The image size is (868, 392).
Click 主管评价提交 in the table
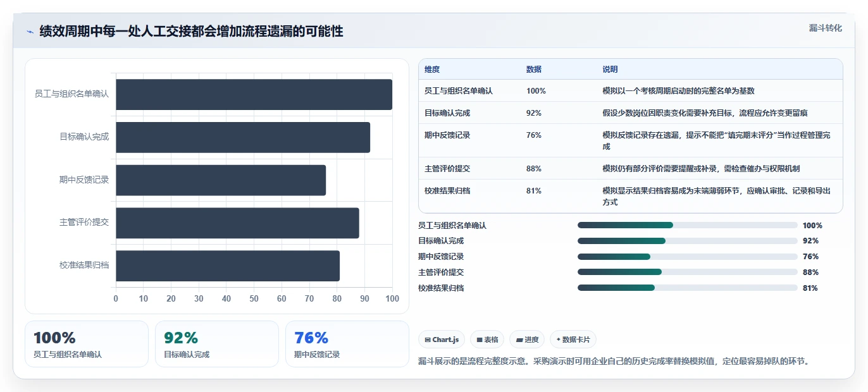(447, 168)
